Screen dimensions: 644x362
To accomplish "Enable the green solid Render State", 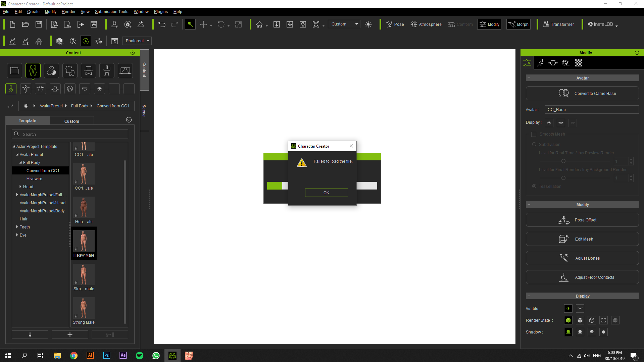I will (x=568, y=320).
